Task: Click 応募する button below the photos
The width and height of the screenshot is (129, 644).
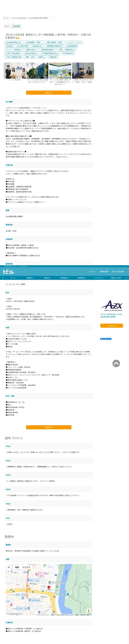Action: [49, 93]
